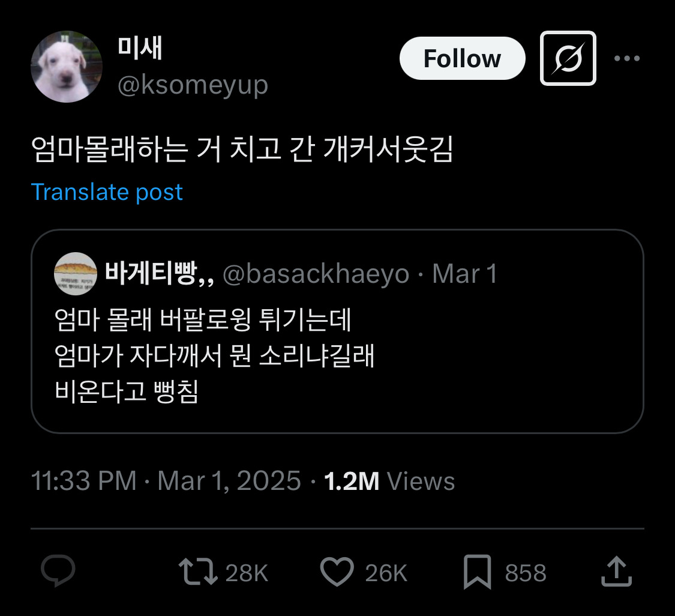Click the display name 미새

[x=138, y=49]
